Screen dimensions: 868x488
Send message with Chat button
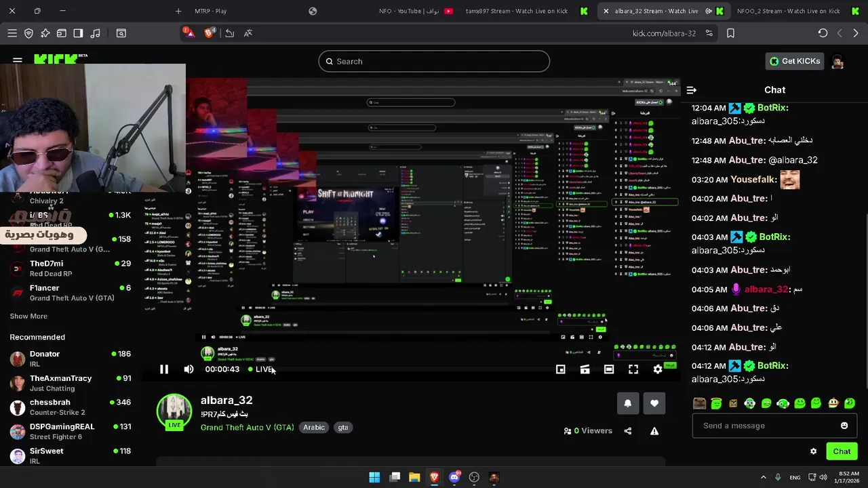pyautogui.click(x=842, y=451)
